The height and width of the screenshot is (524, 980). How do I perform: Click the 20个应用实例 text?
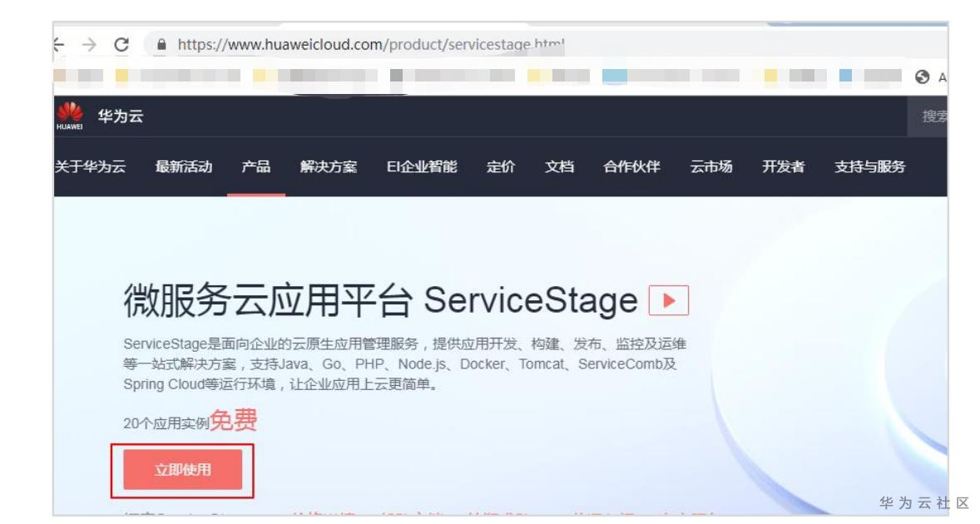pyautogui.click(x=166, y=423)
